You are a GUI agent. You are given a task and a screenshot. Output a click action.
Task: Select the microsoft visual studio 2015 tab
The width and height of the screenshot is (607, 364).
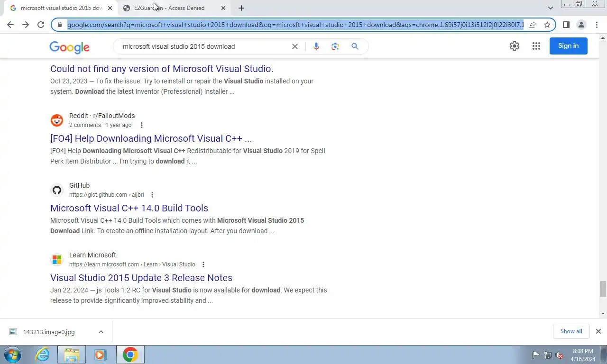pos(61,8)
